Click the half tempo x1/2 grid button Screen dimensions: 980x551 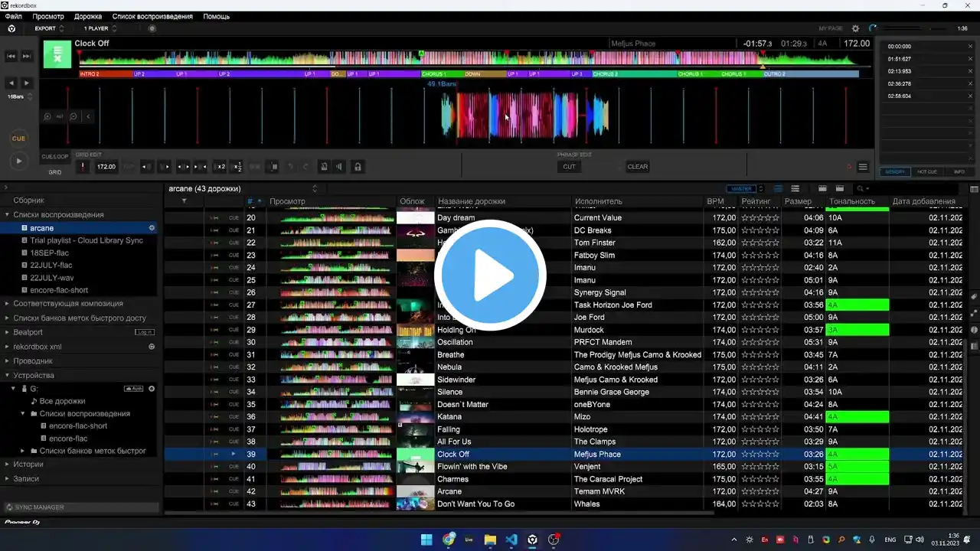pyautogui.click(x=237, y=166)
